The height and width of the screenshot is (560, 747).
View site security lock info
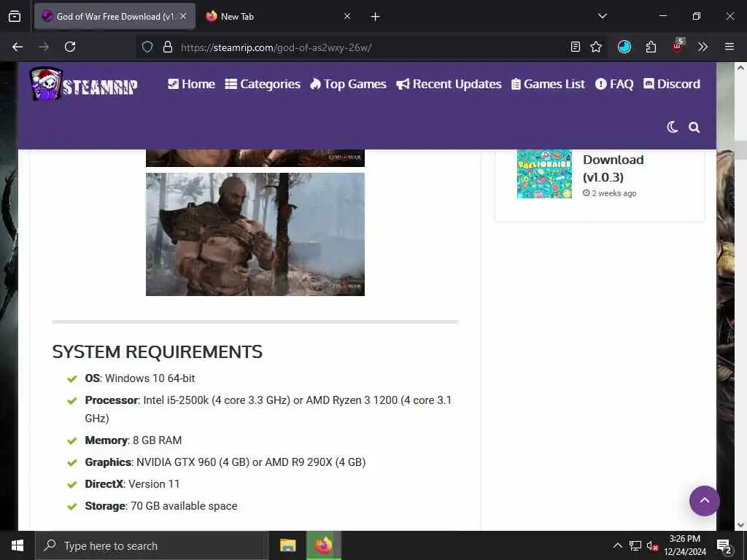coord(168,47)
